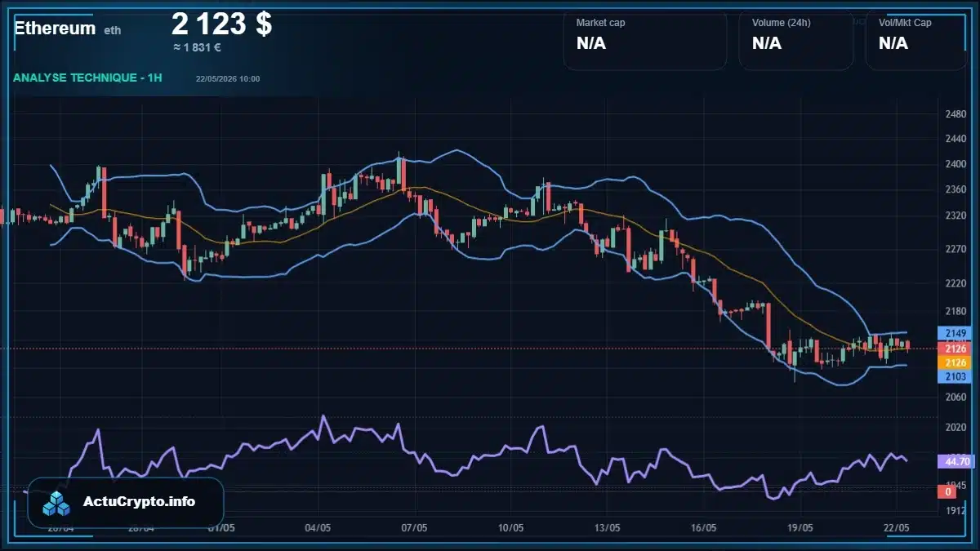
Task: Select the N/A value under Market cap
Action: click(x=591, y=43)
